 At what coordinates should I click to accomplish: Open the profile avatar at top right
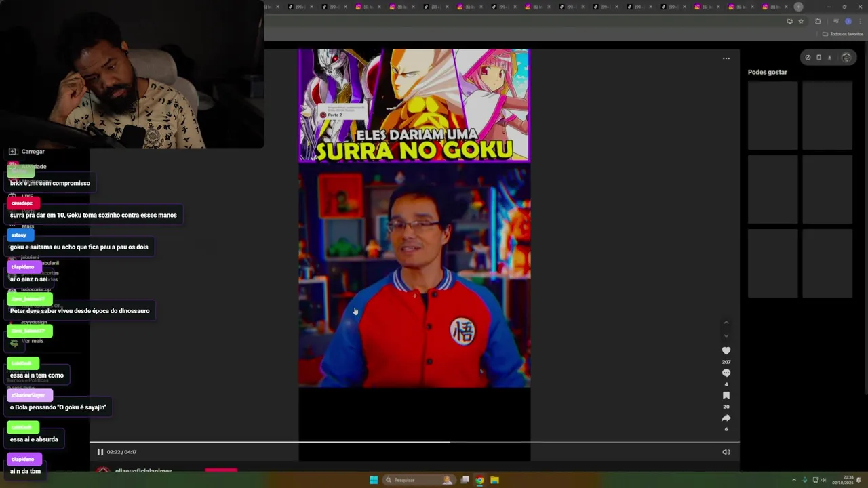pyautogui.click(x=846, y=58)
